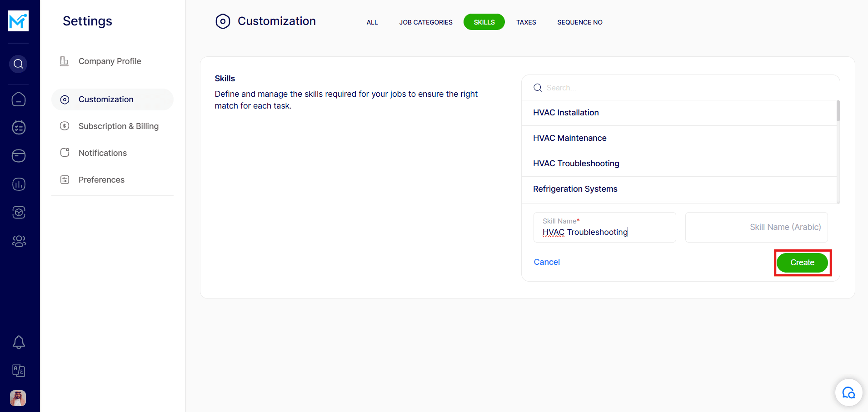The image size is (868, 412).
Task: Open Subscription & Billing settings
Action: pyautogui.click(x=118, y=126)
